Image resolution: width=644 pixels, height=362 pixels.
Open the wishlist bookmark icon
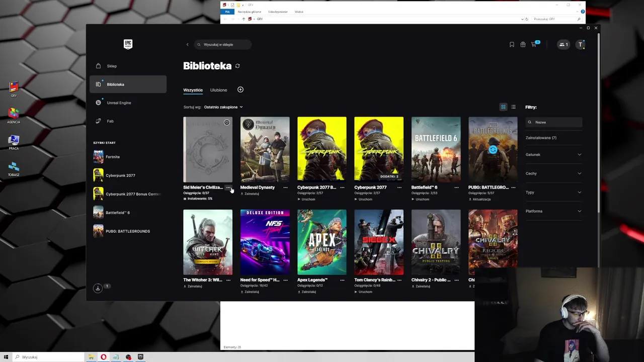click(x=512, y=45)
